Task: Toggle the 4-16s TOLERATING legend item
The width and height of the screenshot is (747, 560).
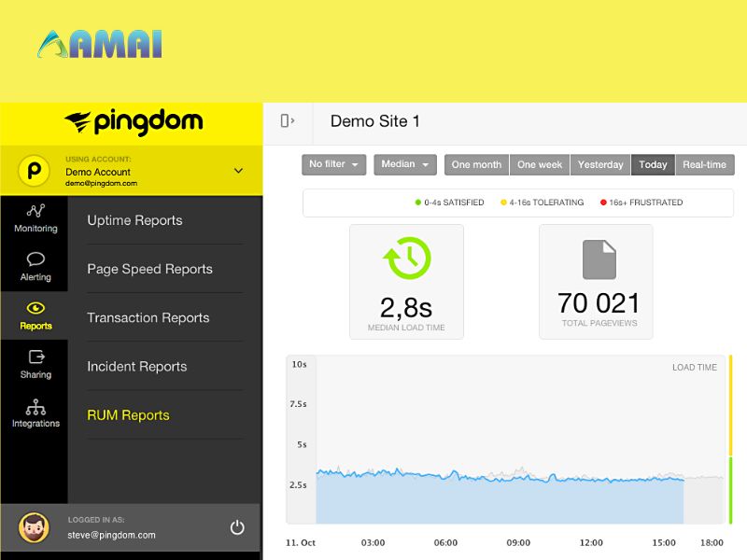Action: [543, 203]
